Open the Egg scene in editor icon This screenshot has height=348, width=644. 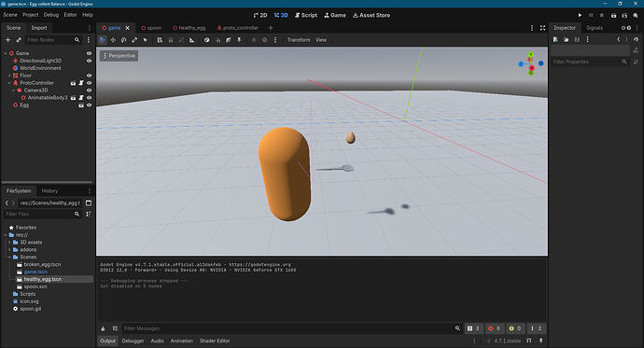tap(81, 105)
